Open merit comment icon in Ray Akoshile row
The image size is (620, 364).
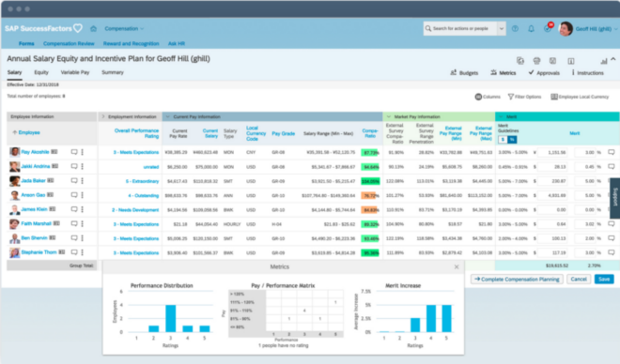pos(612,152)
